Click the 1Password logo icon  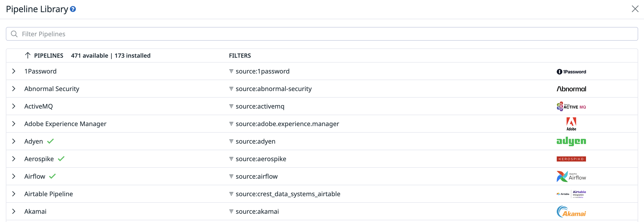click(571, 72)
